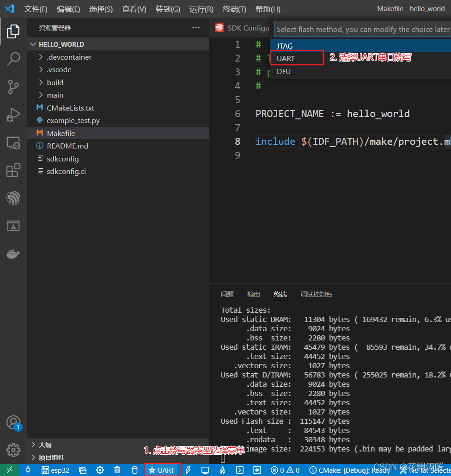Choose JTAG flash method
This screenshot has width=451, height=476.
click(360, 46)
